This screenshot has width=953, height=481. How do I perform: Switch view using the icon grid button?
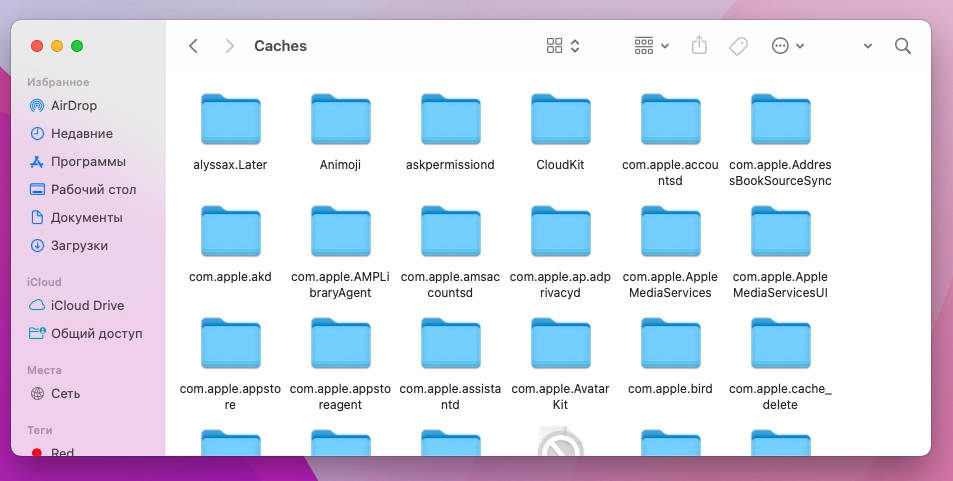563,46
